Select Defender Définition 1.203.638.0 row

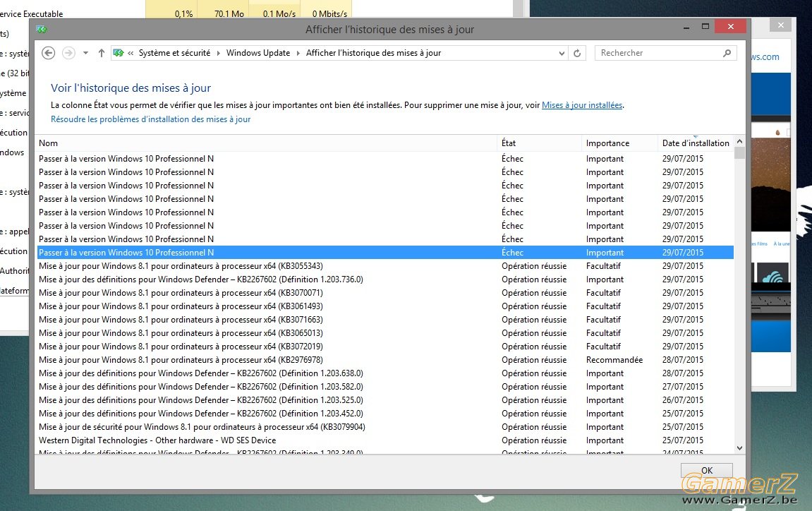(384, 373)
